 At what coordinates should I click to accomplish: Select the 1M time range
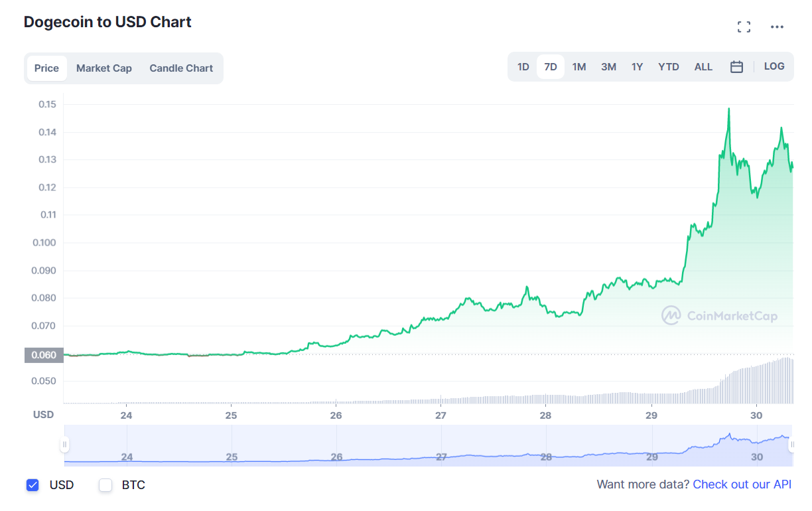[579, 67]
